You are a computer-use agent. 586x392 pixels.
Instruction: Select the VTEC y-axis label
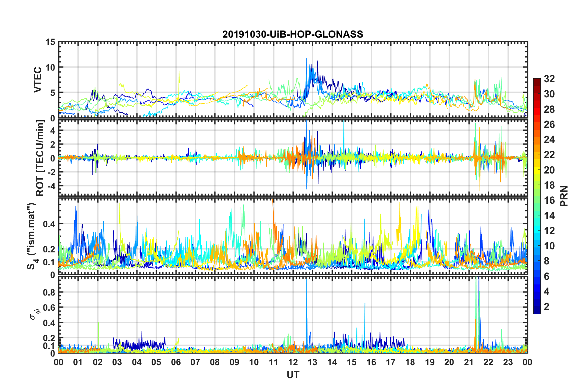coord(38,80)
